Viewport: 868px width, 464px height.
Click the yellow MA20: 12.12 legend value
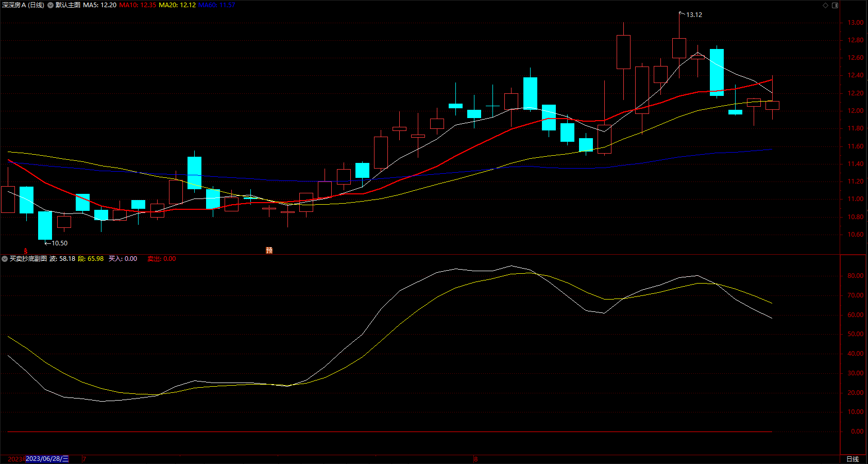[177, 5]
